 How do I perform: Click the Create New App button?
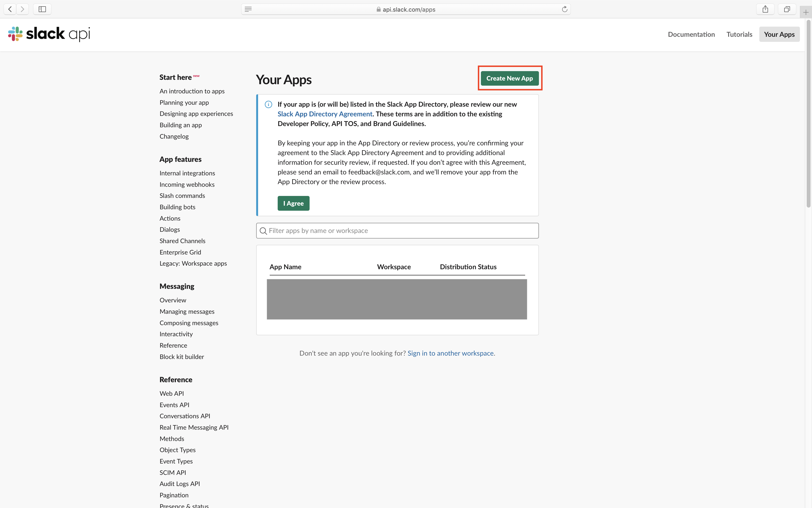tap(509, 78)
